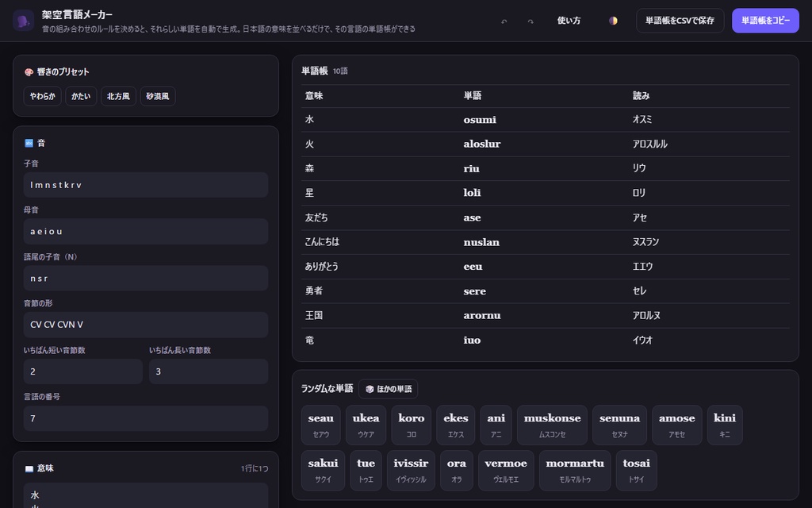Click the 母音 vowels input field

pos(146,232)
